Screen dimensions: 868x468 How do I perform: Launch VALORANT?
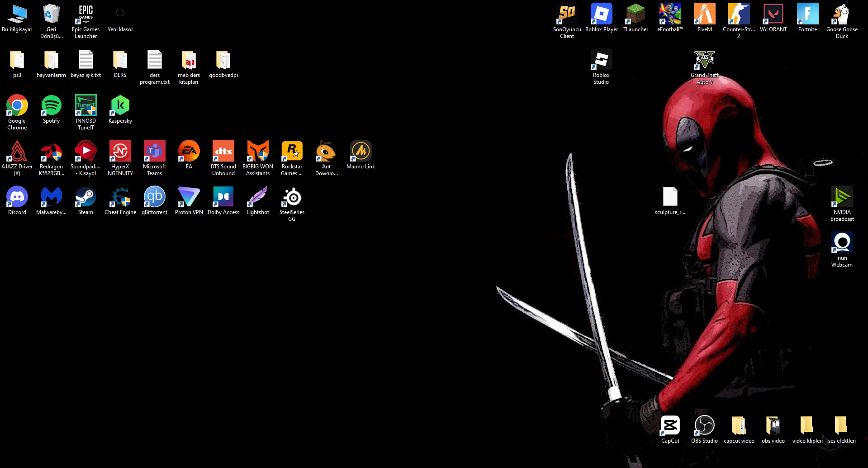click(x=773, y=14)
